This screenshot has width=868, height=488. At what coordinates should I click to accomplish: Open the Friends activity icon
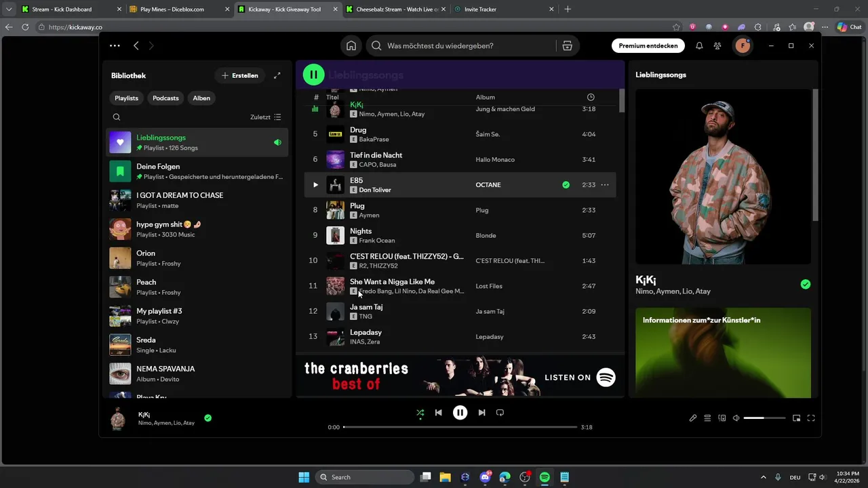click(717, 45)
